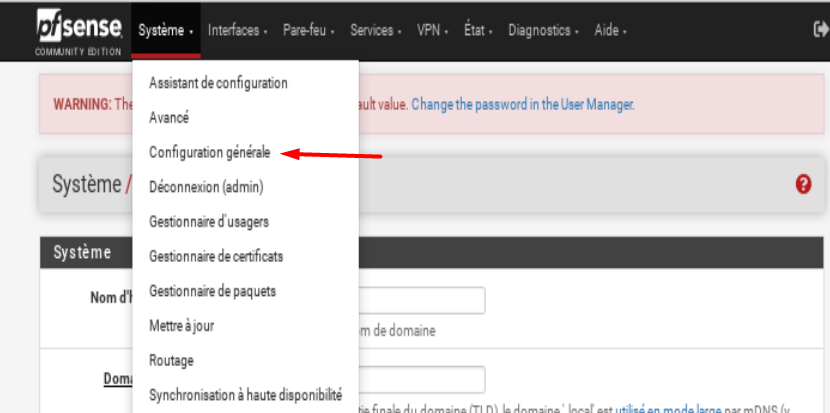The image size is (830, 413).
Task: Click Déconnexion (admin)
Action: tap(206, 186)
